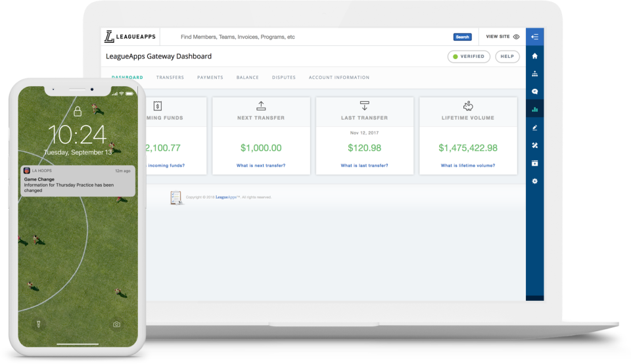
Task: Tap the phone flashlight icon
Action: point(39,324)
